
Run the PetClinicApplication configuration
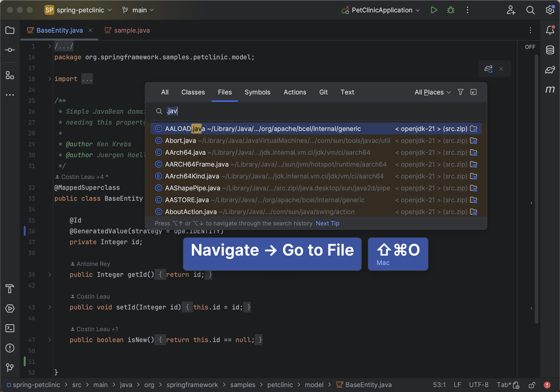pyautogui.click(x=434, y=10)
